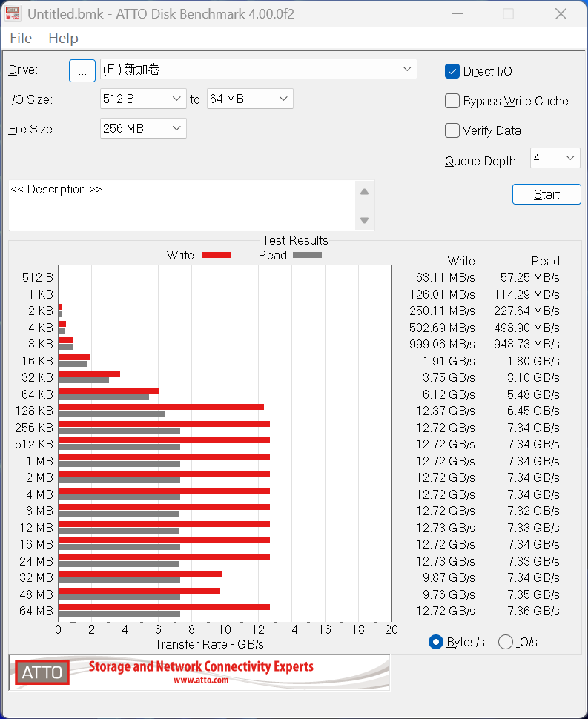Select the Bytes/s radio button
The image size is (588, 719).
tap(436, 642)
